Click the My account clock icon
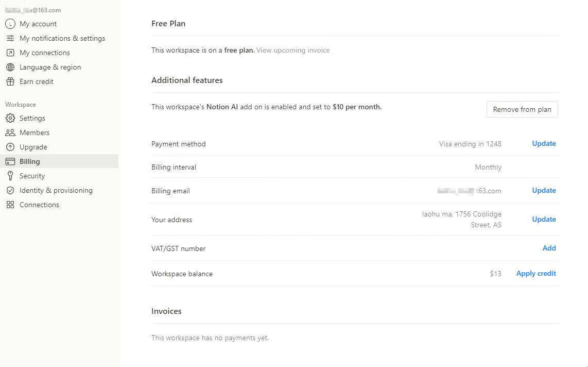588x367 pixels. (x=10, y=24)
